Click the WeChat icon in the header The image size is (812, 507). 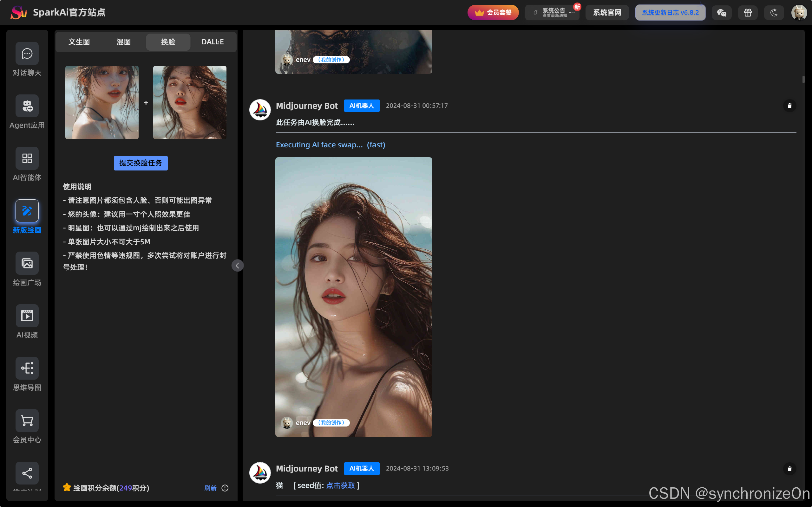pos(721,13)
